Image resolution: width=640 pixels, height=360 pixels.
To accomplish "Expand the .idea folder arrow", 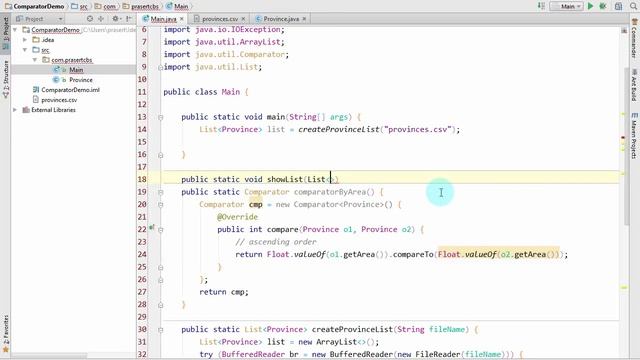I will 25,40.
